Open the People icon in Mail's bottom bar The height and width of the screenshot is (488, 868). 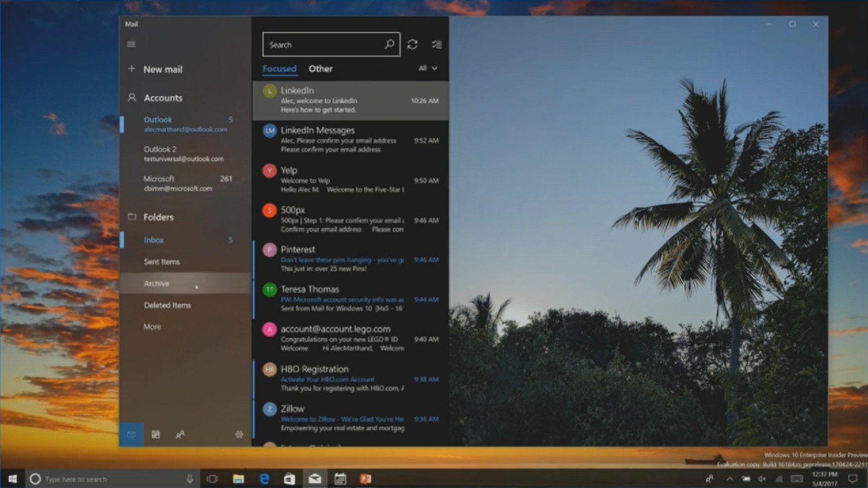click(x=181, y=434)
